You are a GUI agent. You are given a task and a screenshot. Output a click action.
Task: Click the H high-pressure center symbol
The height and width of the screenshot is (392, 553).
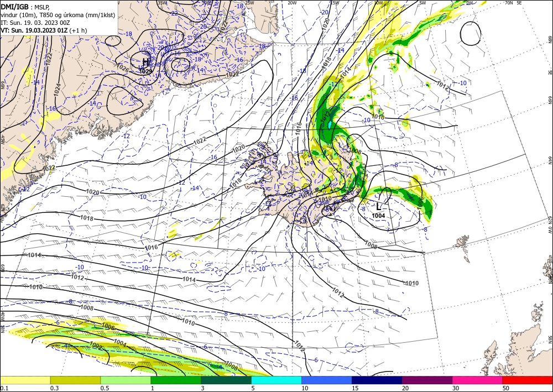[146, 62]
